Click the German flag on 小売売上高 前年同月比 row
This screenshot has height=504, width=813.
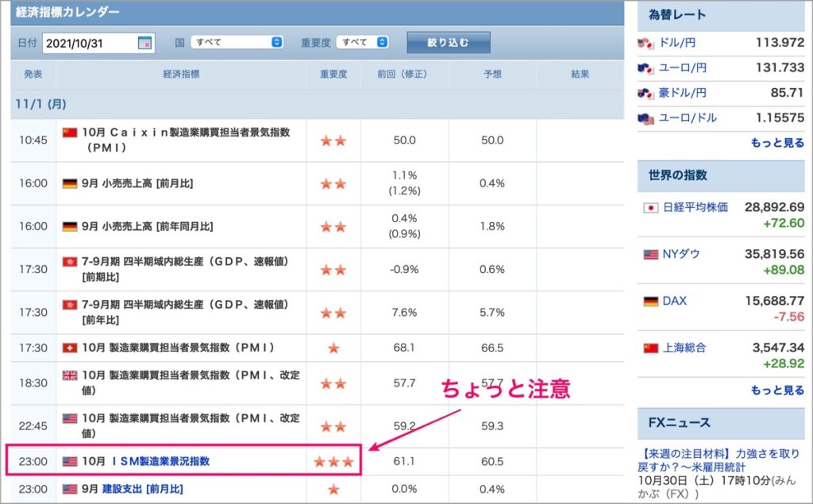[x=70, y=226]
